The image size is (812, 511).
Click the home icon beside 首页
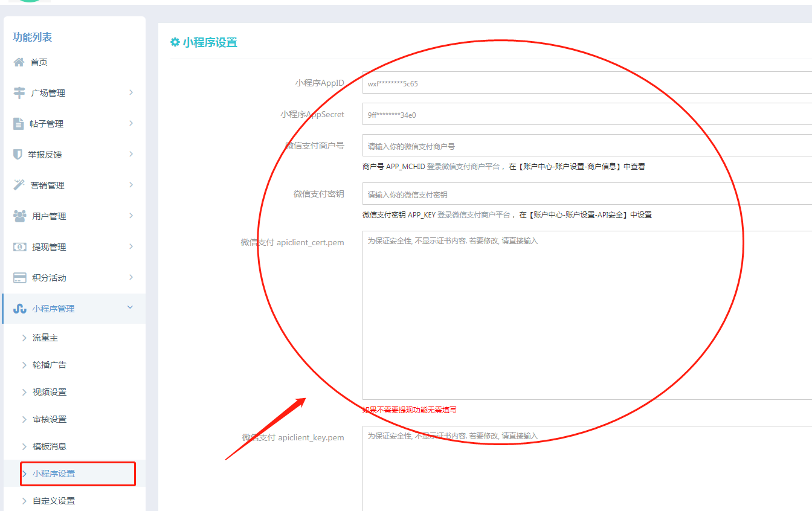coord(19,62)
